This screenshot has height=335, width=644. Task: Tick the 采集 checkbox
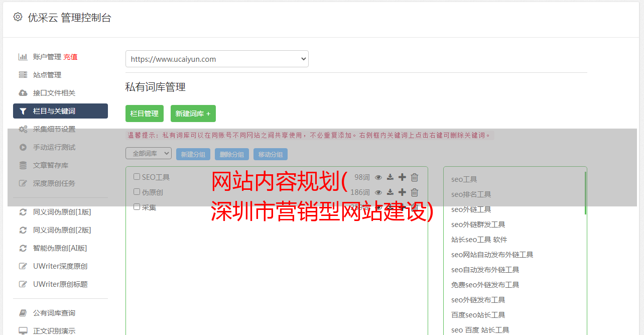[x=137, y=207]
